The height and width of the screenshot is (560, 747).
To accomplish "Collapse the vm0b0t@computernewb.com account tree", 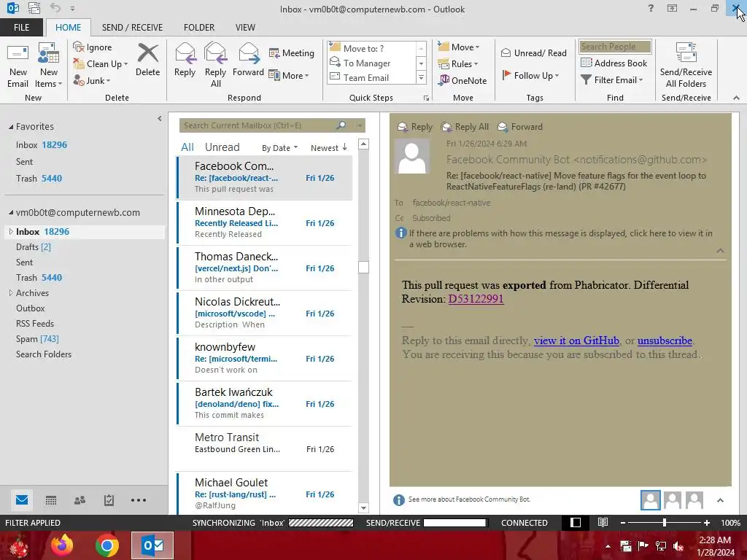I will pyautogui.click(x=11, y=212).
